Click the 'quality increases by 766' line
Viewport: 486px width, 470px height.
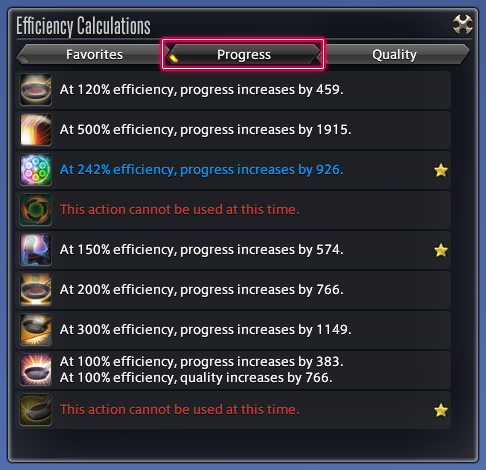[x=196, y=378]
